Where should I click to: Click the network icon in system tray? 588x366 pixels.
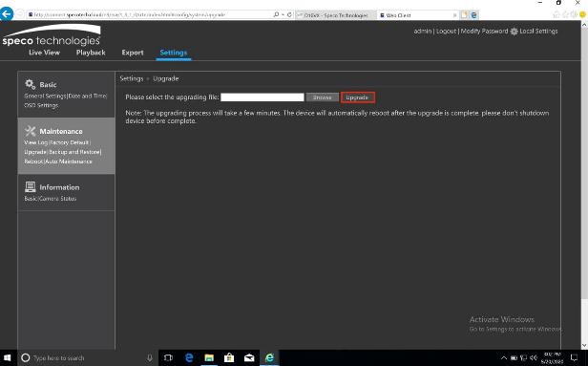(x=524, y=357)
